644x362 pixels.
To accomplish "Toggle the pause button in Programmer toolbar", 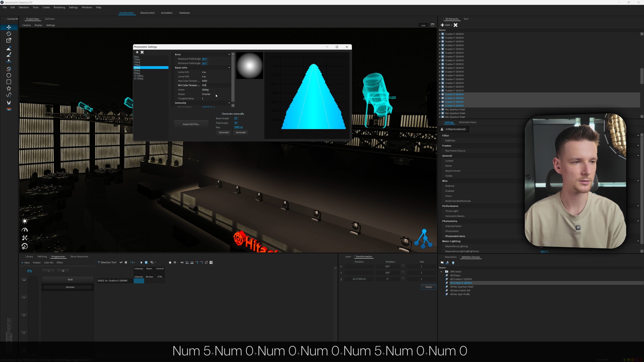I will 126,263.
